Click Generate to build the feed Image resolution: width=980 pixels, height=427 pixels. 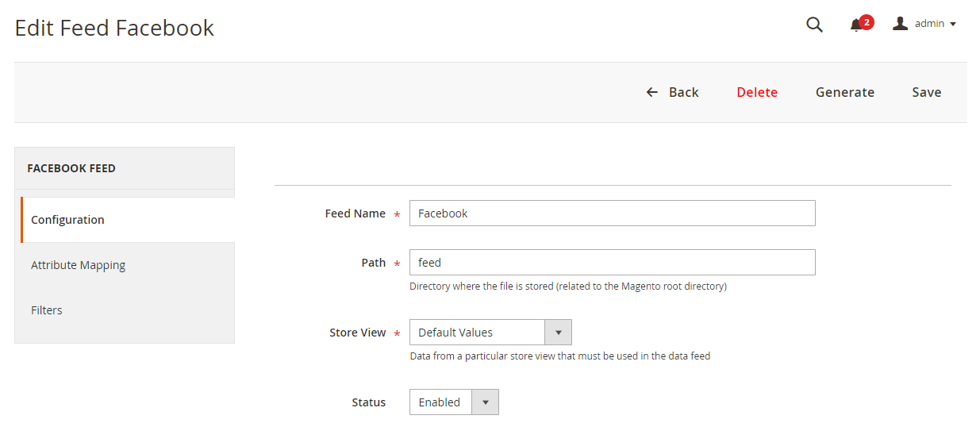point(844,92)
